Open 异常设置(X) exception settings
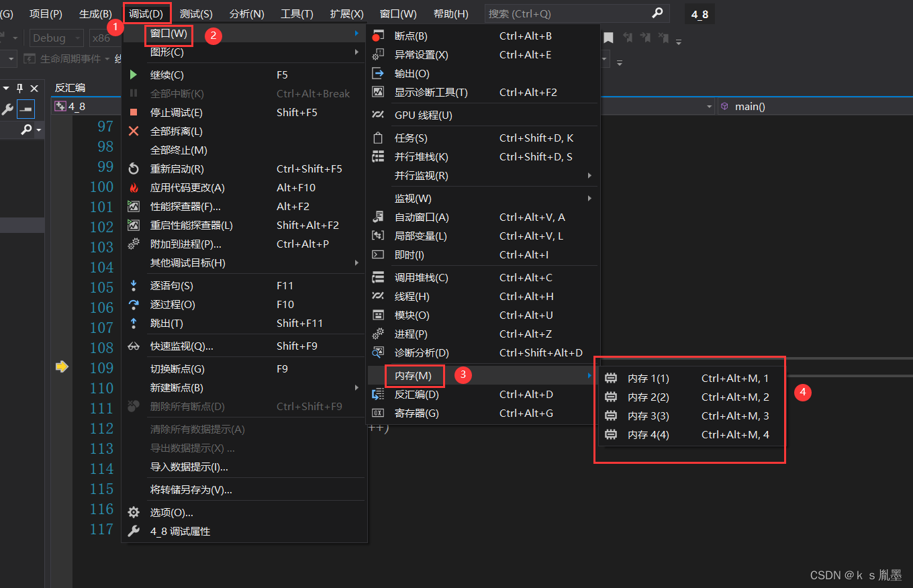 (x=482, y=55)
